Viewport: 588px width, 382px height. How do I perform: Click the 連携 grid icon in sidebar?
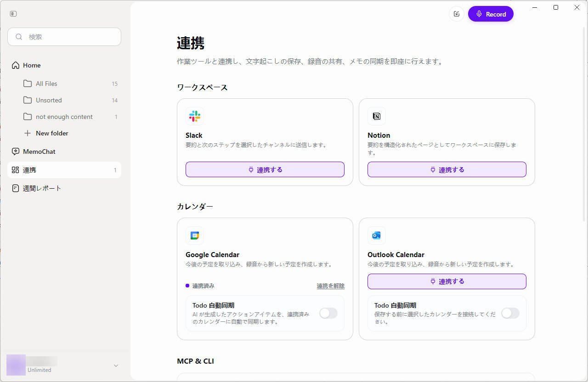[x=16, y=170]
